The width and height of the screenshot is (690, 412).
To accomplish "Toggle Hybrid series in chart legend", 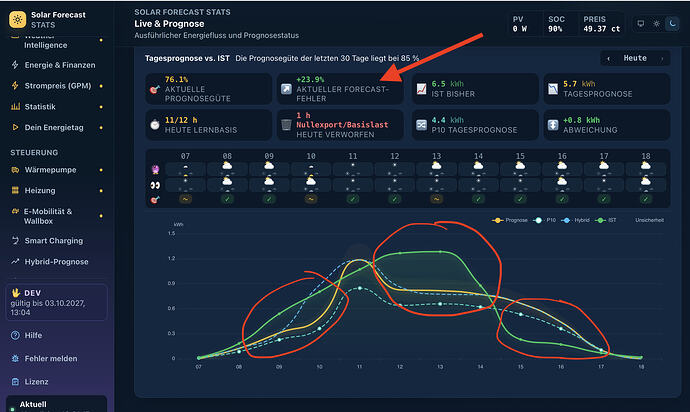I will pyautogui.click(x=576, y=220).
